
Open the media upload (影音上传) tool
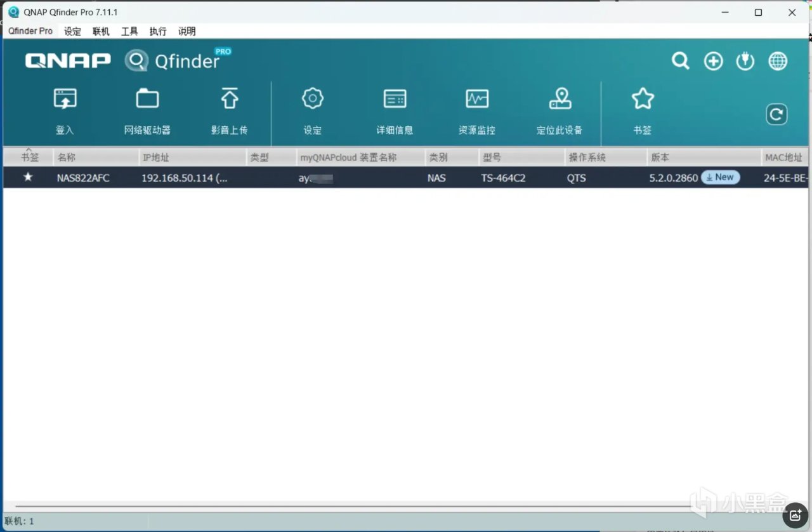click(x=230, y=99)
